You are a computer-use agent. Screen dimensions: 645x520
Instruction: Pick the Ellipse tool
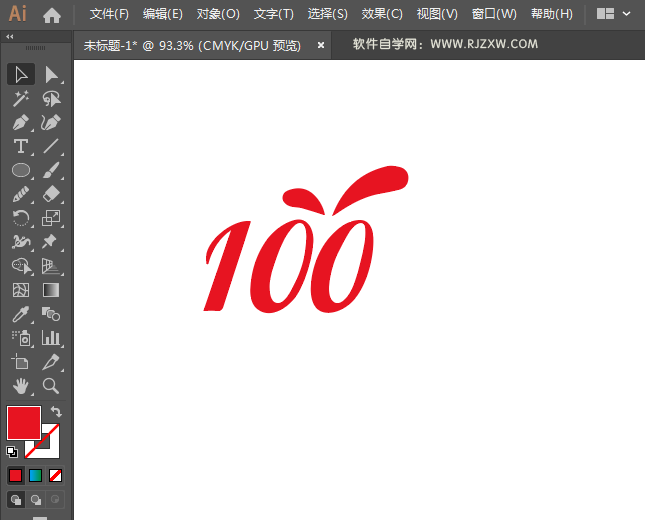[x=21, y=170]
